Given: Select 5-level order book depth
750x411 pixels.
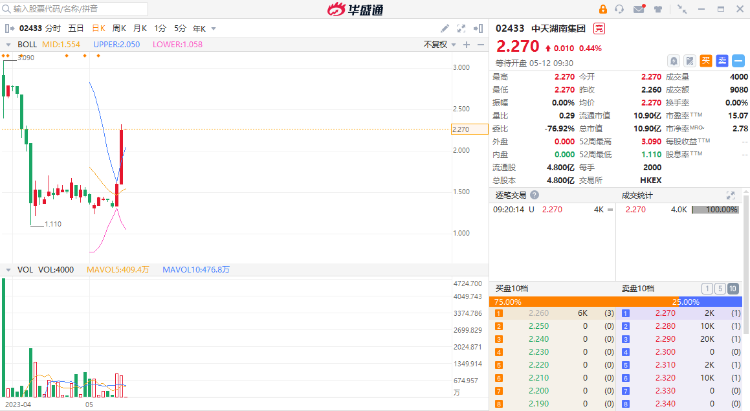Looking at the screenshot, I should click(719, 289).
